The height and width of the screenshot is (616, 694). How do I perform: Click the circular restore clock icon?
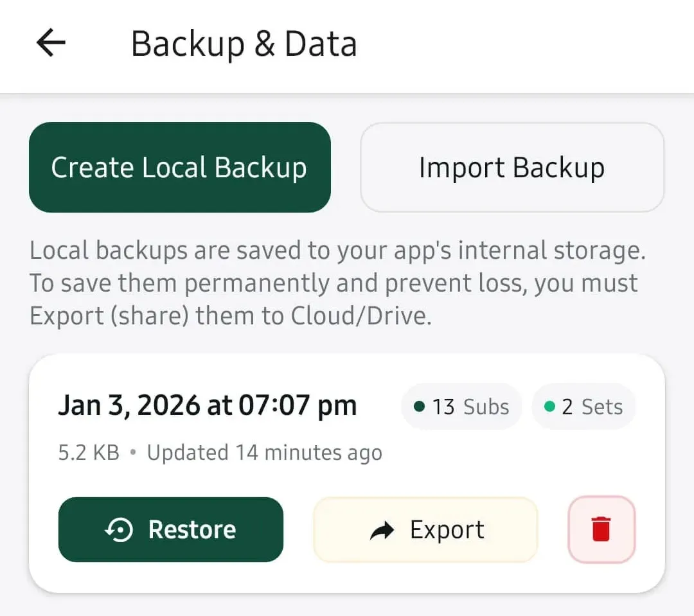point(119,530)
